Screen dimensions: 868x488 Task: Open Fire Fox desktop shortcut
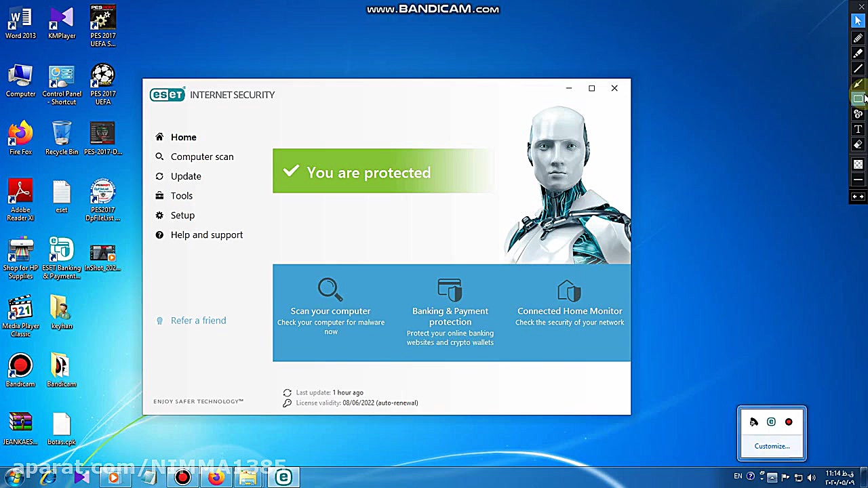[20, 139]
